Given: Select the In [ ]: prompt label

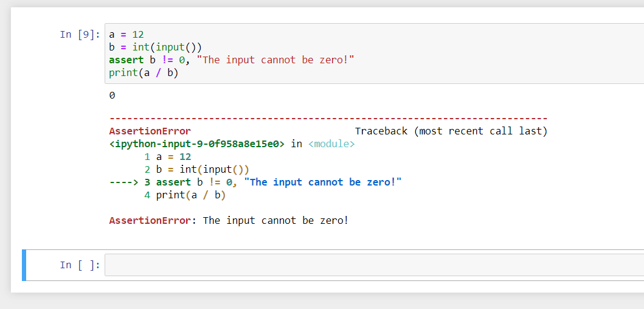Looking at the screenshot, I should pos(80,265).
